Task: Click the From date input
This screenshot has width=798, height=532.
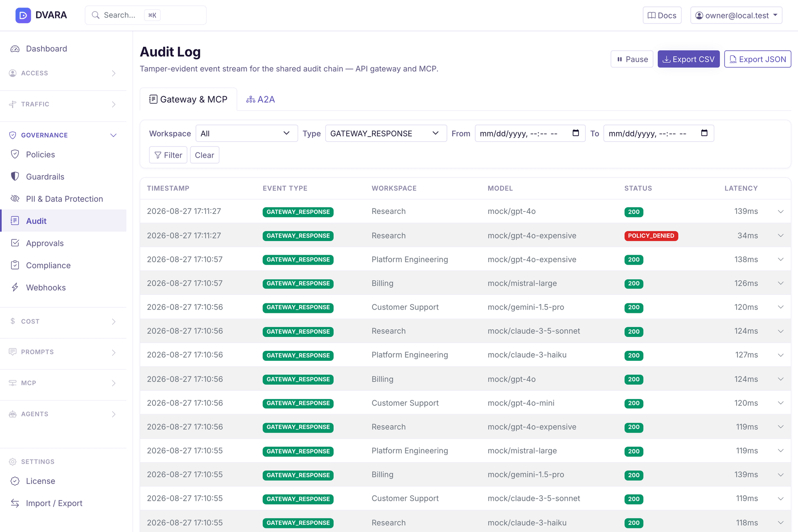Action: (x=530, y=133)
